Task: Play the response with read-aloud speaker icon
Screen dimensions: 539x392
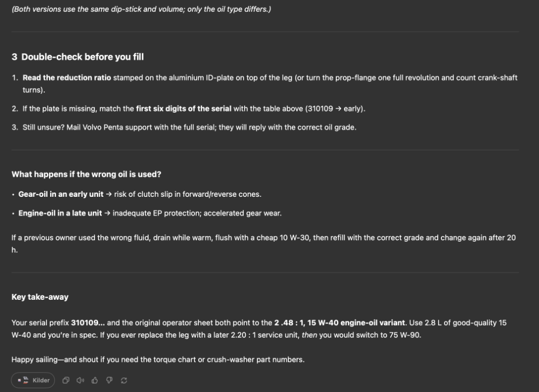Action: point(80,380)
